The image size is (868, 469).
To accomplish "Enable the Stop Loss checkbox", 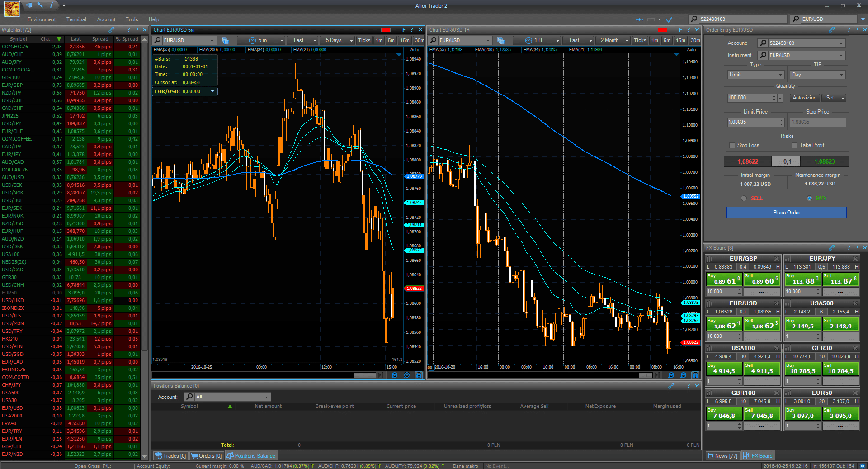I will tap(732, 145).
